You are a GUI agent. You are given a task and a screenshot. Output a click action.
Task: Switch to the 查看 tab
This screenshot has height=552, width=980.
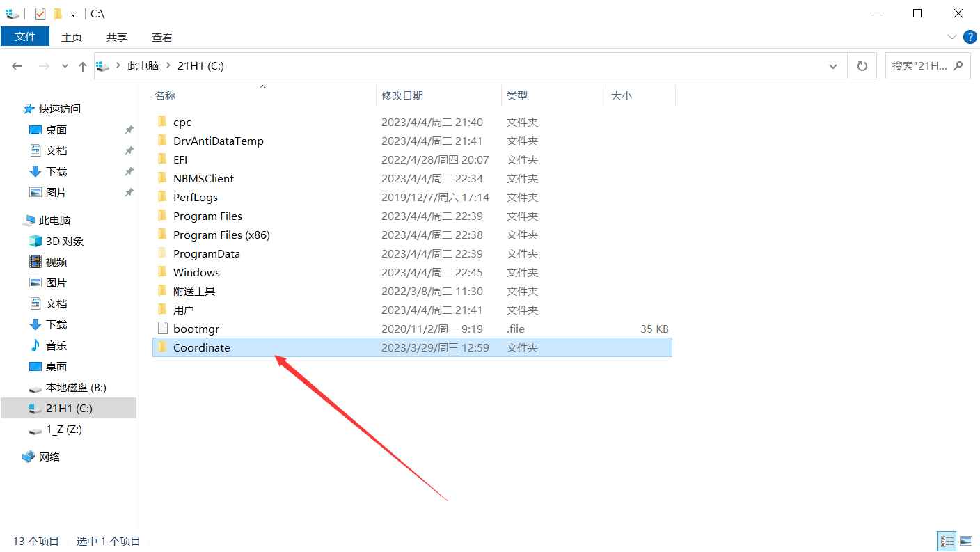(x=162, y=37)
